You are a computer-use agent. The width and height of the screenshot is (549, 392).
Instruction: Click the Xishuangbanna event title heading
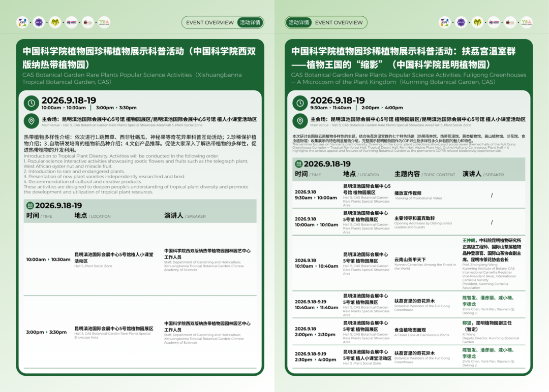click(139, 58)
